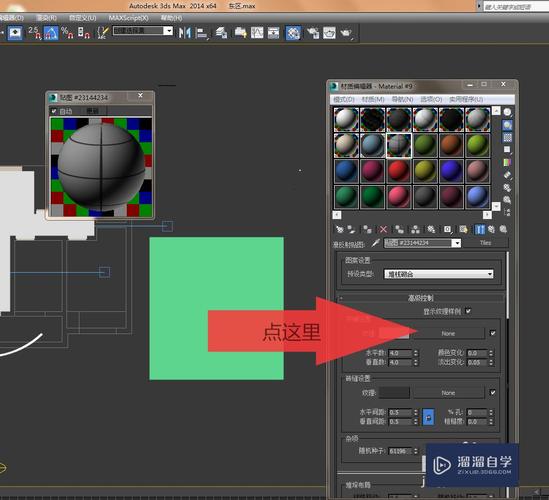Screen dimensions: 549x500
Task: Adjust the fade variance 0.05 spinner
Action: click(x=491, y=362)
